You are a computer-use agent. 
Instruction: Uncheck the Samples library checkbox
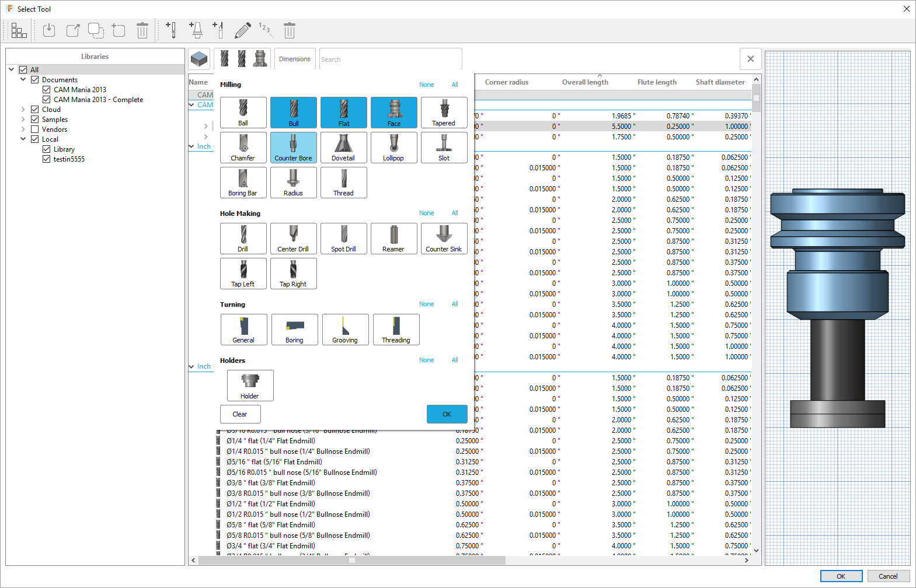(35, 119)
